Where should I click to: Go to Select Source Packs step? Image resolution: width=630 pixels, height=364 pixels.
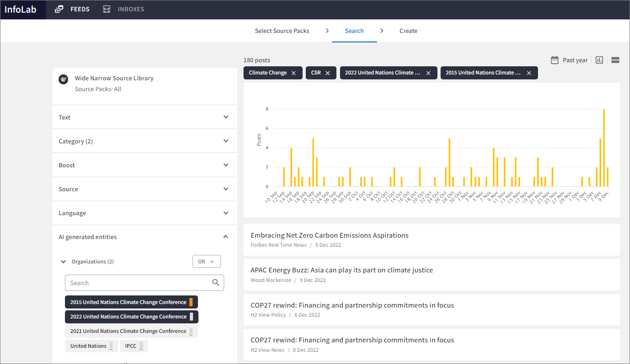click(282, 31)
